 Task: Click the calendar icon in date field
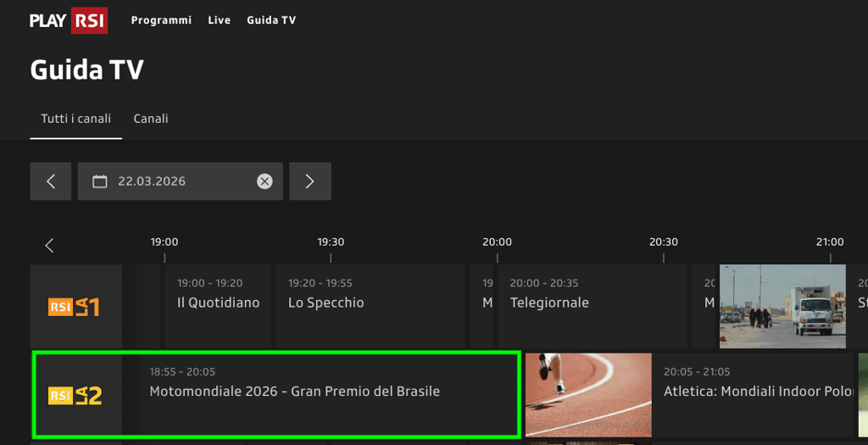coord(100,181)
